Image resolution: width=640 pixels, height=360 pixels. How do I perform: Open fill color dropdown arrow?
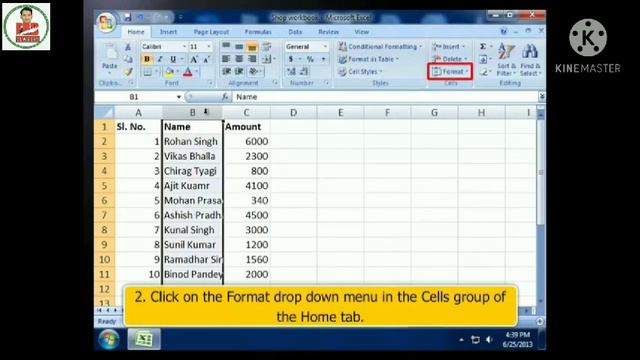click(x=178, y=72)
